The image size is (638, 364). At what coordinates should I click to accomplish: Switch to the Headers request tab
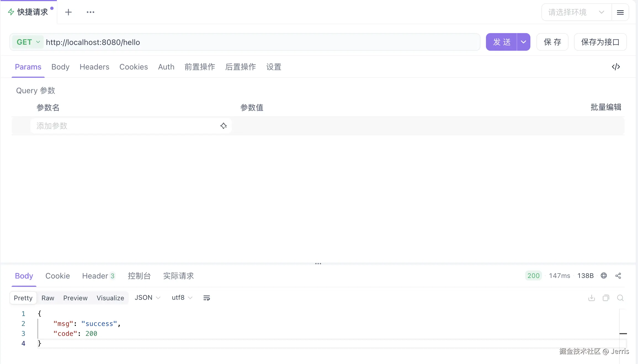coord(94,67)
